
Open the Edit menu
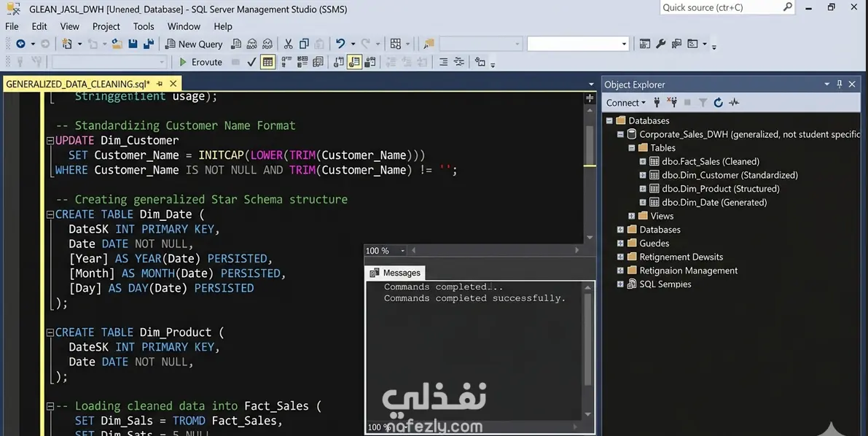point(39,26)
